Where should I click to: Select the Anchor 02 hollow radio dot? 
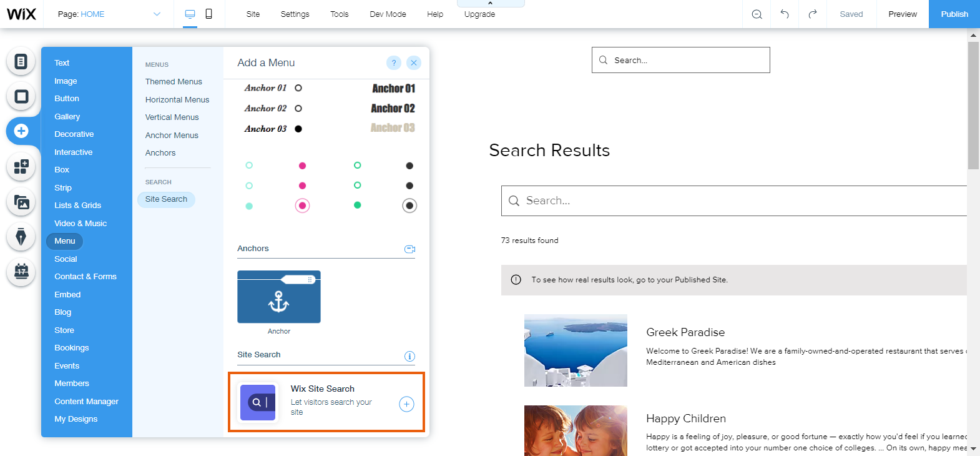pyautogui.click(x=298, y=109)
